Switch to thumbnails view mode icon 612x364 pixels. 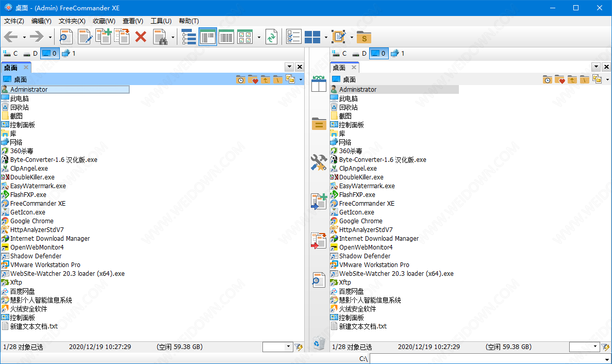click(245, 37)
